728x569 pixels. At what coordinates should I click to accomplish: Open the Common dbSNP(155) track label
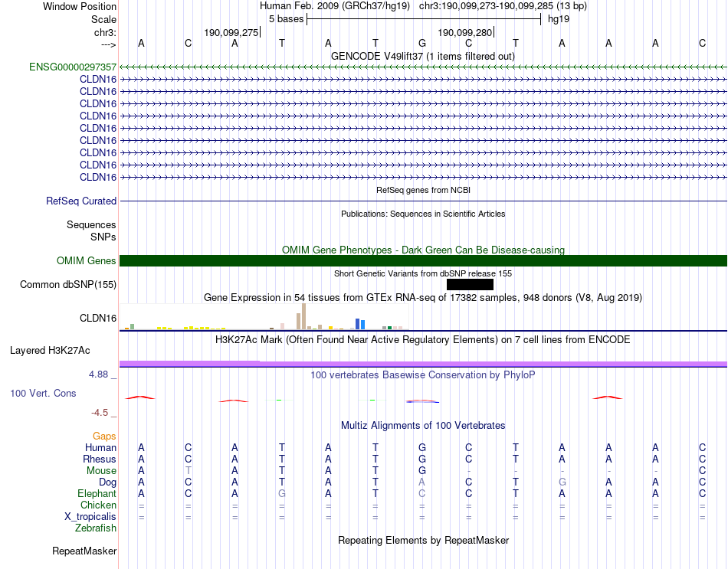(67, 285)
